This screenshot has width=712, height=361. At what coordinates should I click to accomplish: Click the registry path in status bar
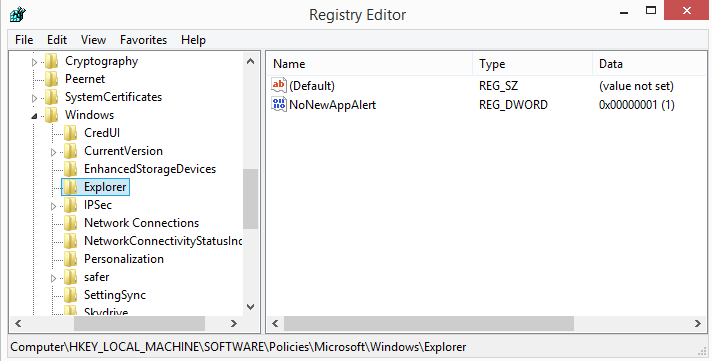click(x=238, y=347)
